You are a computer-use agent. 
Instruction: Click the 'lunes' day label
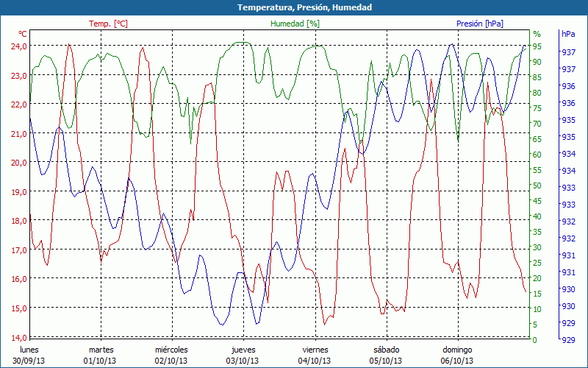tap(29, 350)
